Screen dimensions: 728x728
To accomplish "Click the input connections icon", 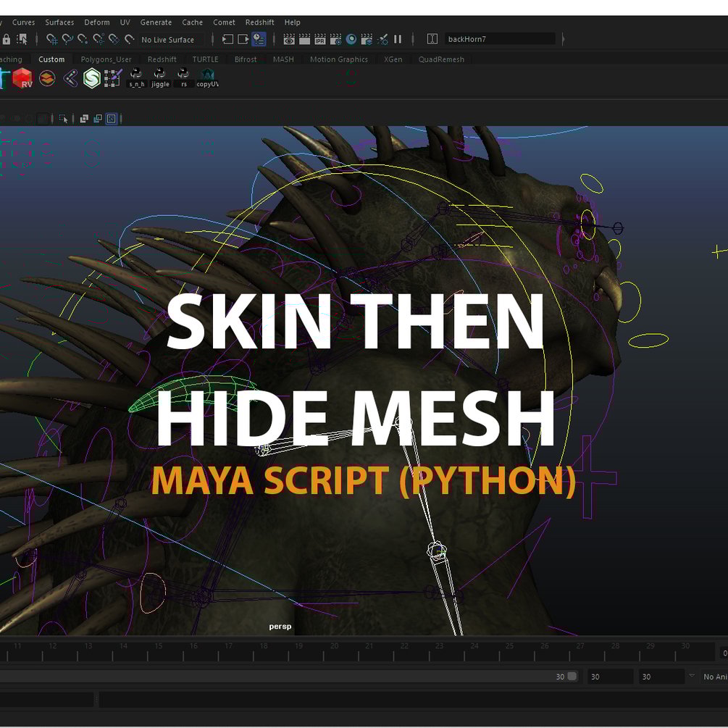I will click(227, 39).
